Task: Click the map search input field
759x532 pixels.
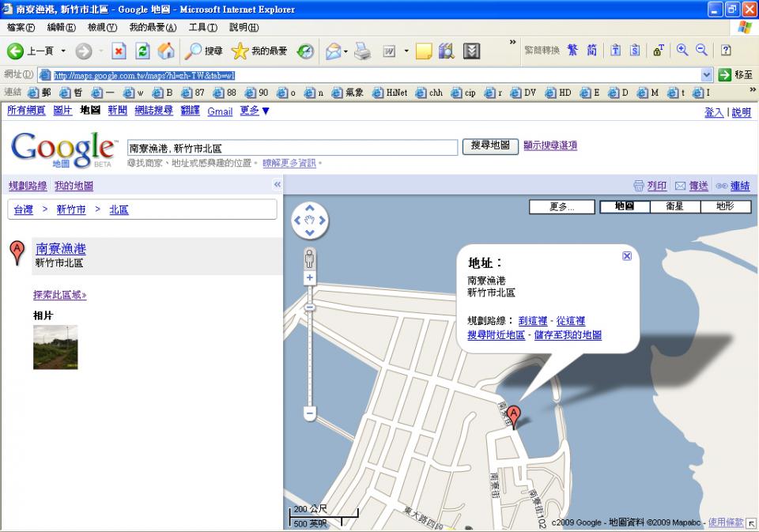Action: tap(293, 148)
